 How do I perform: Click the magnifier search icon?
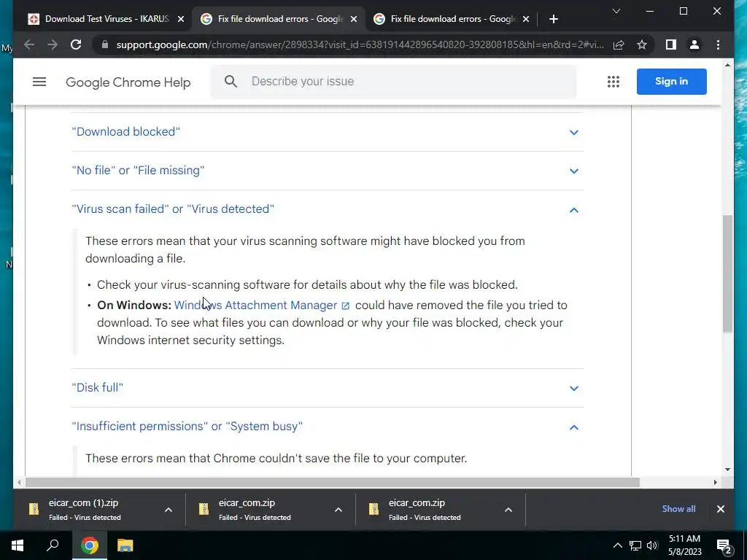click(x=231, y=82)
